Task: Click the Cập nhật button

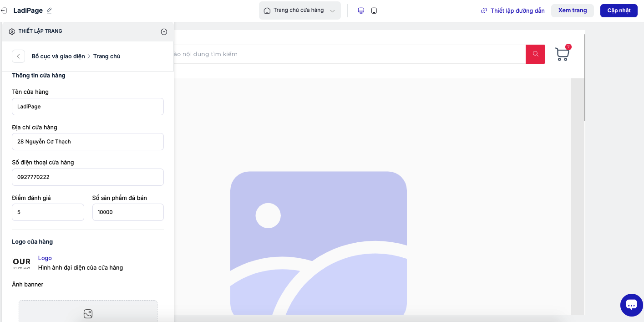Action: (619, 10)
